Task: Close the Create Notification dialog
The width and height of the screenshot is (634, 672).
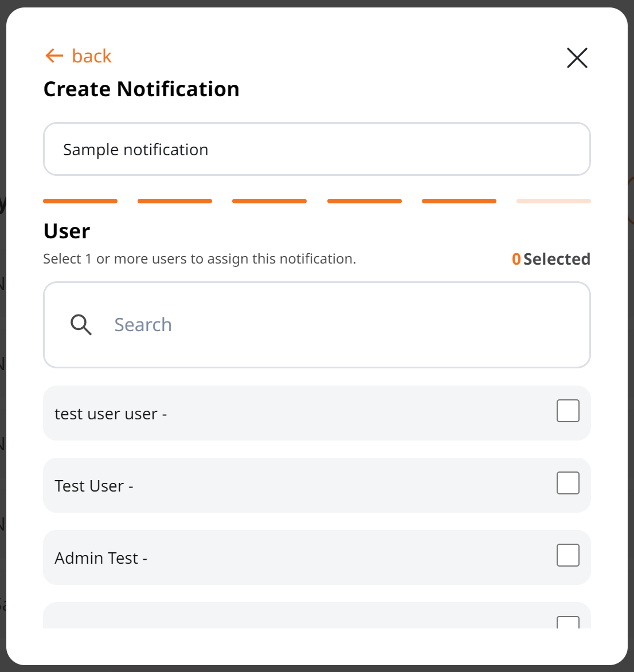Action: [577, 58]
